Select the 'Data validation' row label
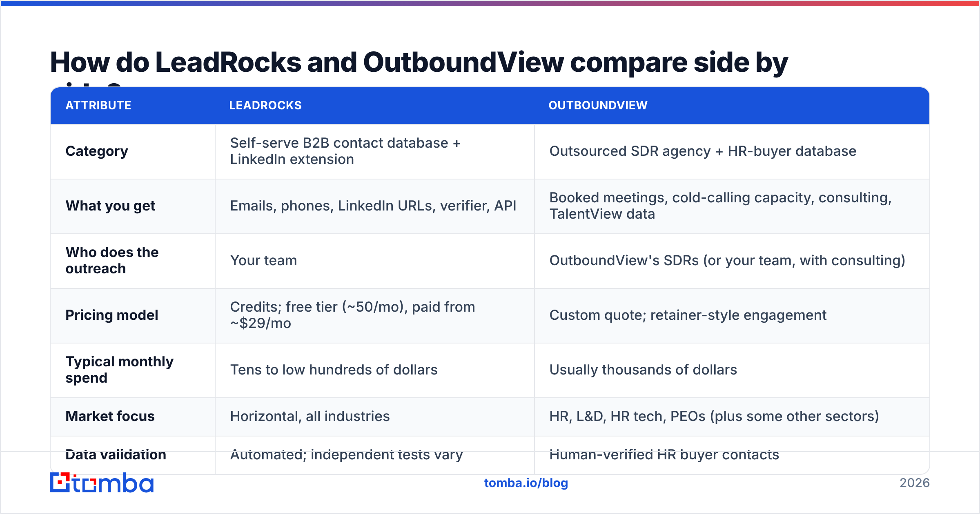 pyautogui.click(x=116, y=454)
